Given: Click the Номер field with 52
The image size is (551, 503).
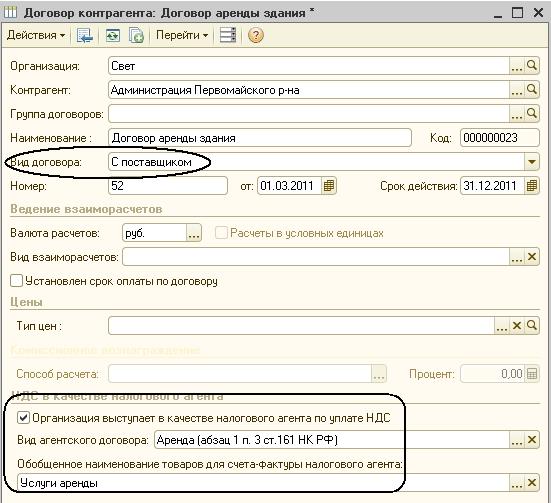Looking at the screenshot, I should pos(168,186).
